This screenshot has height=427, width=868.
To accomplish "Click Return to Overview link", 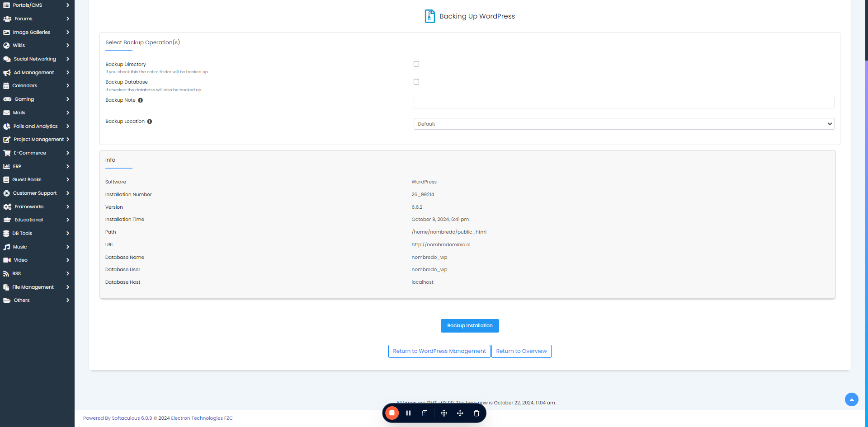I will (x=521, y=352).
